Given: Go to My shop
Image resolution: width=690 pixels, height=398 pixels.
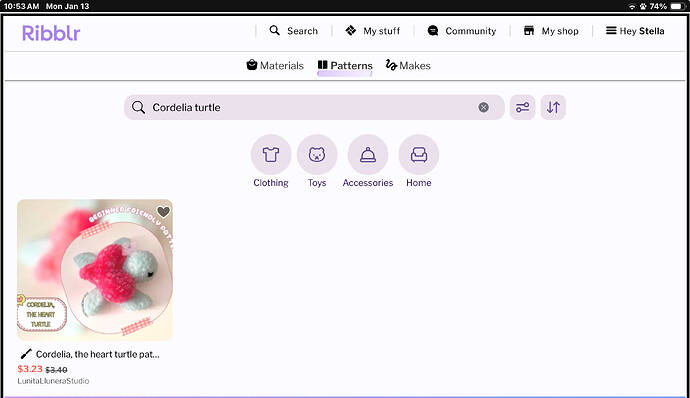Looking at the screenshot, I should click(x=551, y=31).
